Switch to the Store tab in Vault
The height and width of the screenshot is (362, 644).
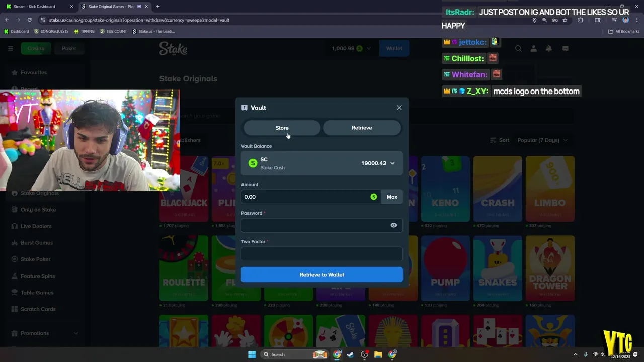click(x=282, y=128)
